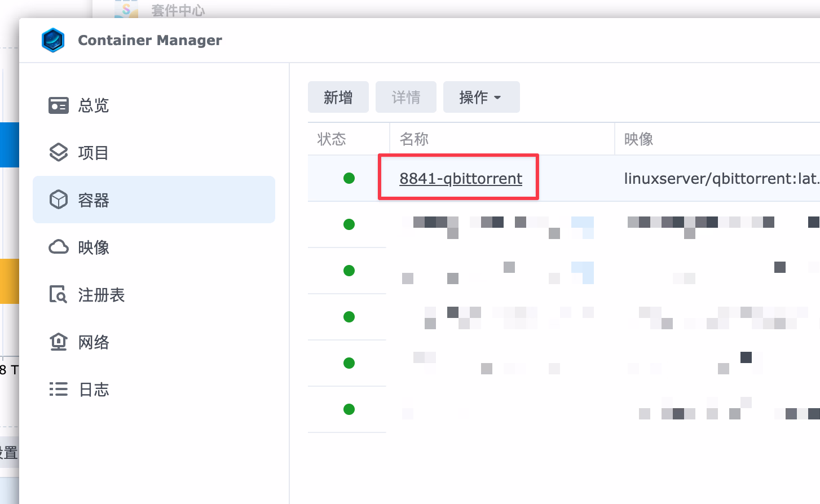The width and height of the screenshot is (820, 504).
Task: Click the Container (容器) cube icon
Action: pos(59,200)
